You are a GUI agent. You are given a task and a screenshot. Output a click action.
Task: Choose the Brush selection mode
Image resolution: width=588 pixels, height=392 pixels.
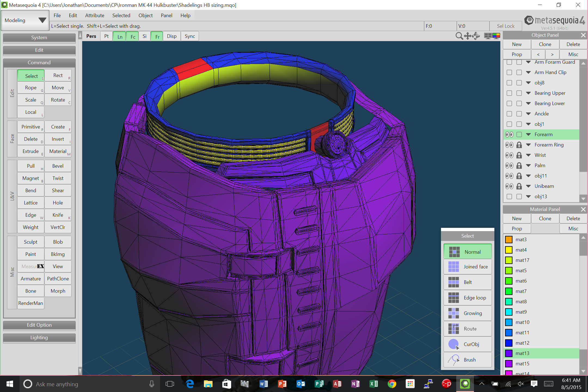[467, 360]
